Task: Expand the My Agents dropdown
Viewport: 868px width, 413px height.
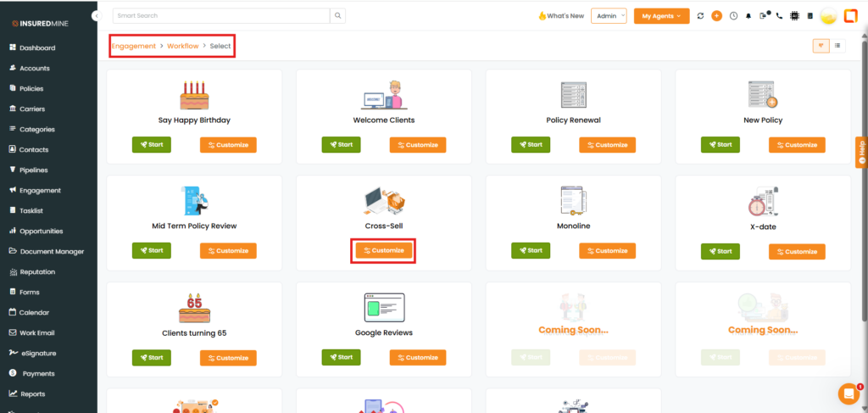Action: coord(660,16)
